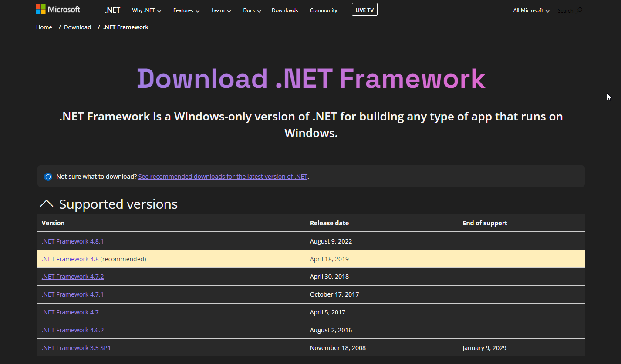Click Download in the breadcrumb trail

78,27
